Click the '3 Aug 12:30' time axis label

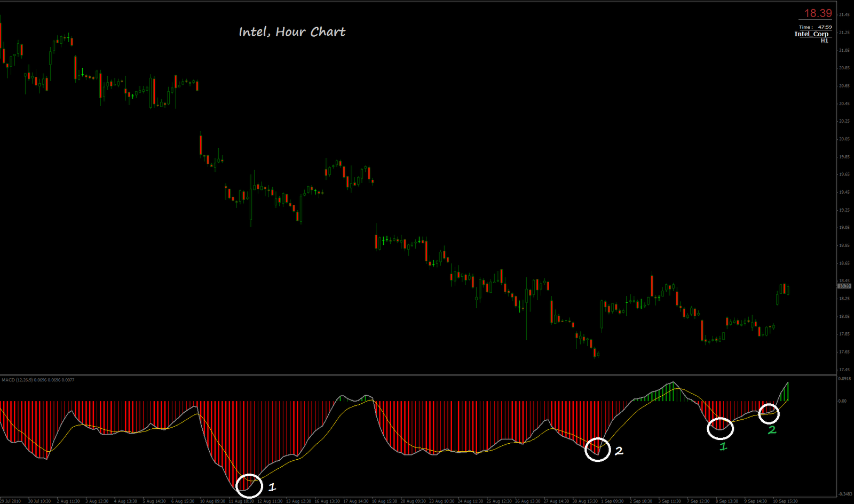pyautogui.click(x=97, y=501)
